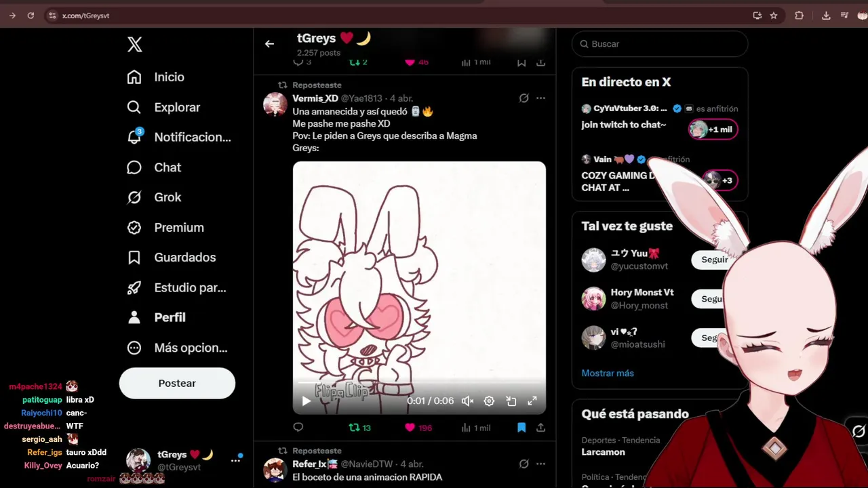Unmute the video sound

pyautogui.click(x=467, y=401)
